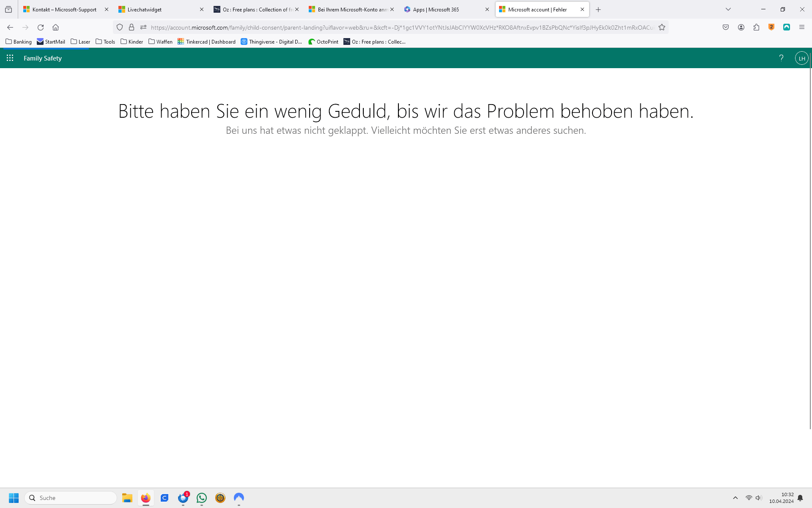
Task: Save the page to the Pocket icon
Action: click(726, 28)
